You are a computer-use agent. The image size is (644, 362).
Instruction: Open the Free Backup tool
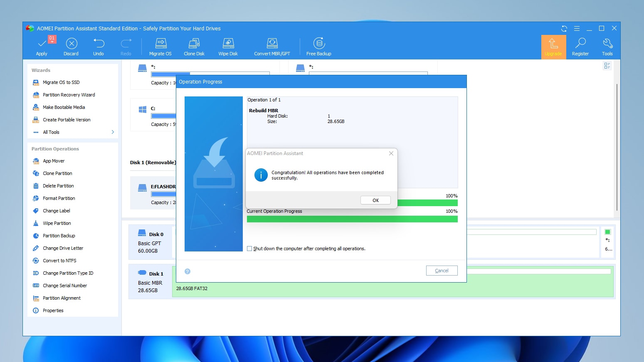pos(319,47)
